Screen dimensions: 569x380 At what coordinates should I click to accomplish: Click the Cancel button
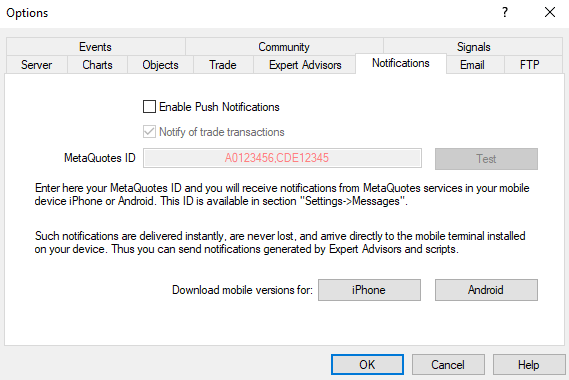click(x=448, y=364)
